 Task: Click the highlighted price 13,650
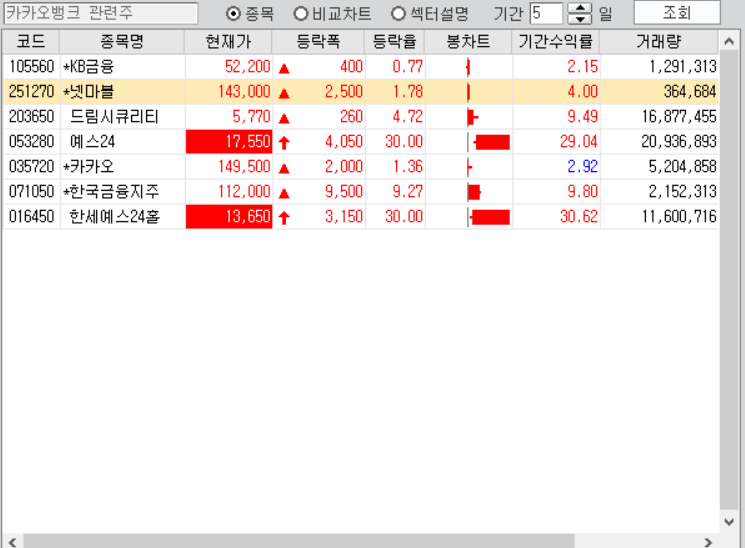229,217
